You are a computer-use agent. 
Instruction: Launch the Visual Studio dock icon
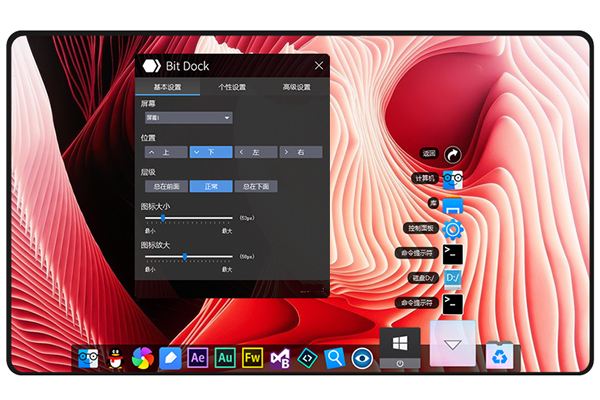tap(280, 357)
